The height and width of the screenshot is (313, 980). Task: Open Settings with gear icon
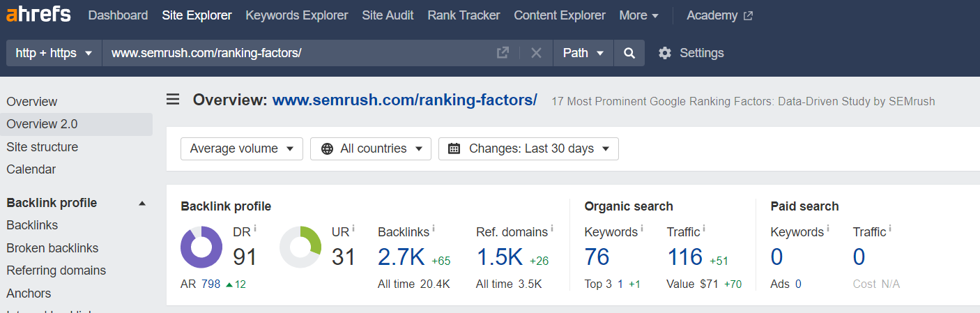coord(691,53)
